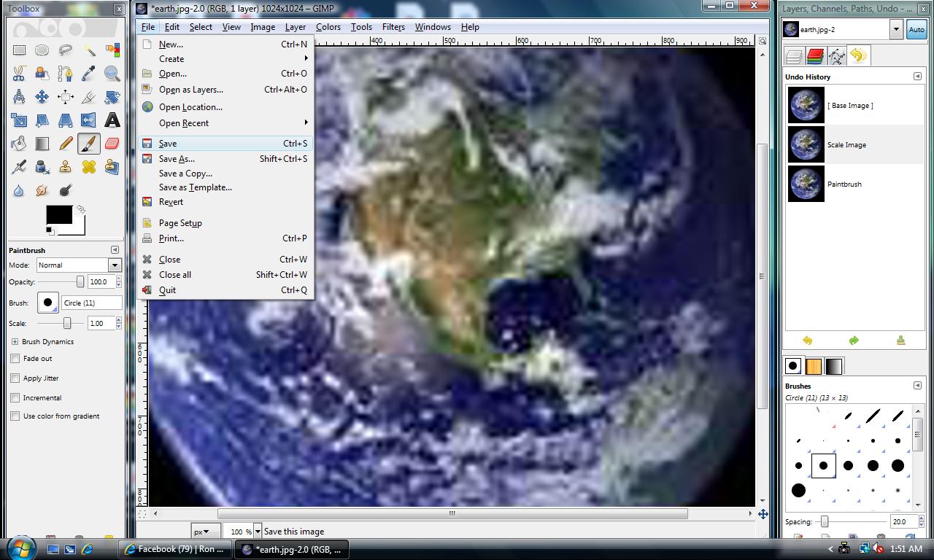Select the Bucket Fill tool

pos(19,144)
